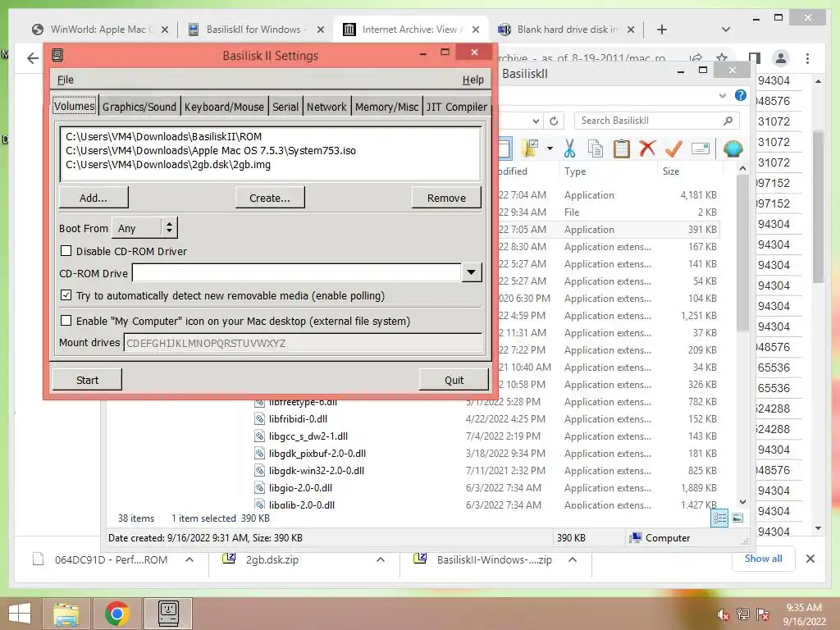Check Disable CD-ROM Driver
The image size is (840, 630).
[x=66, y=251]
